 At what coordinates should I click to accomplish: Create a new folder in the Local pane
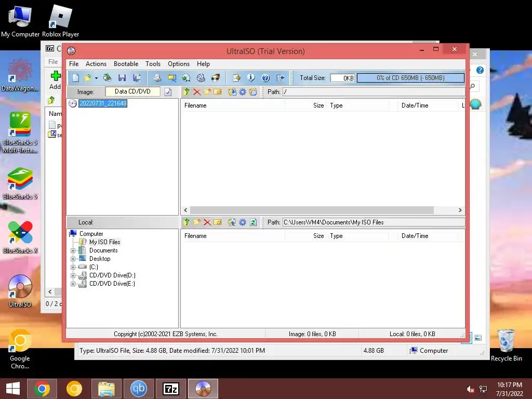(197, 222)
